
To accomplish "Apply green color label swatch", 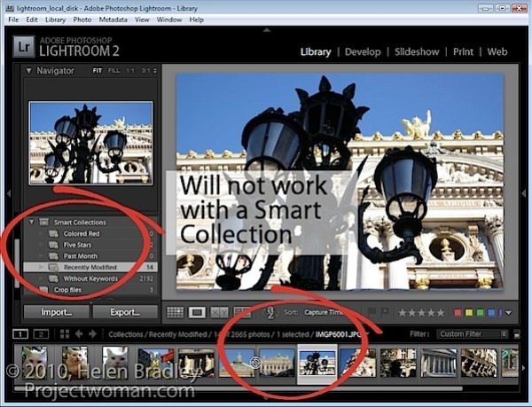I will [x=480, y=312].
